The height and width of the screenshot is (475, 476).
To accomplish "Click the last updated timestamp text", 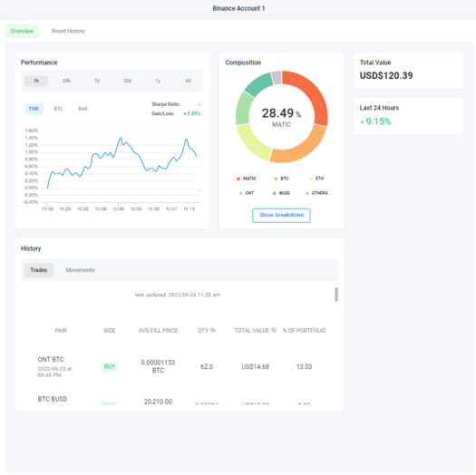I will 178,295.
